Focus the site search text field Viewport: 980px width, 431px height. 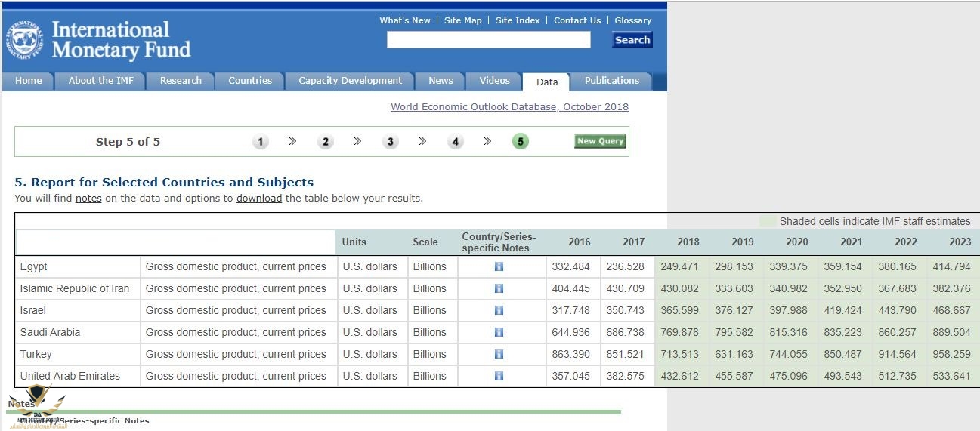[x=488, y=40]
